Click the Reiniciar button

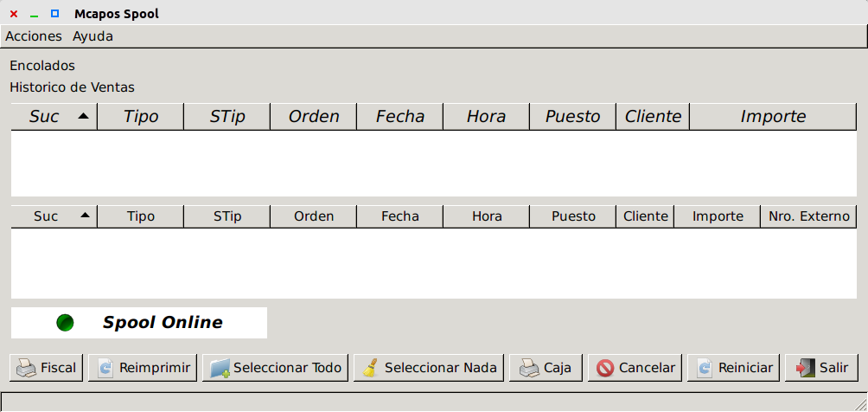point(734,368)
